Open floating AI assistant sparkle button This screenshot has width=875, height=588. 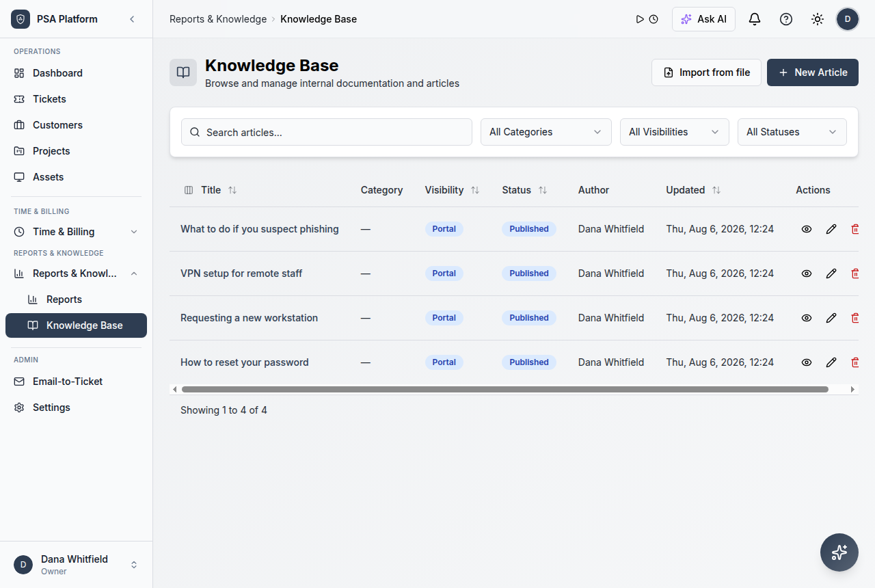839,552
